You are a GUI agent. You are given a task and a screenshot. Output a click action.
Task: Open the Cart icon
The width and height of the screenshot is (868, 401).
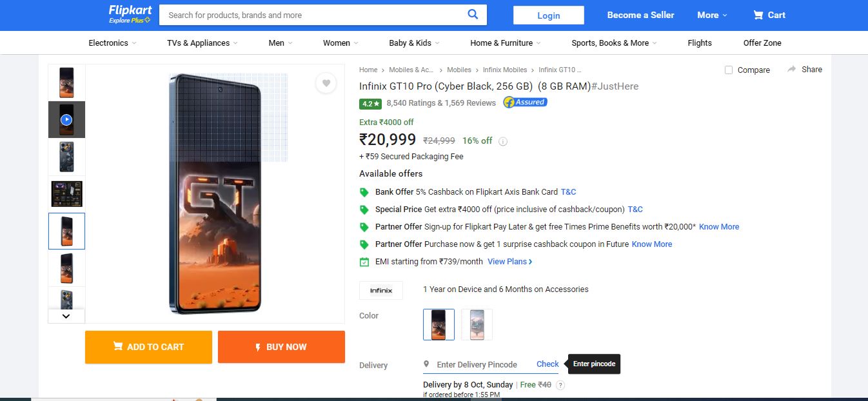[x=758, y=15]
